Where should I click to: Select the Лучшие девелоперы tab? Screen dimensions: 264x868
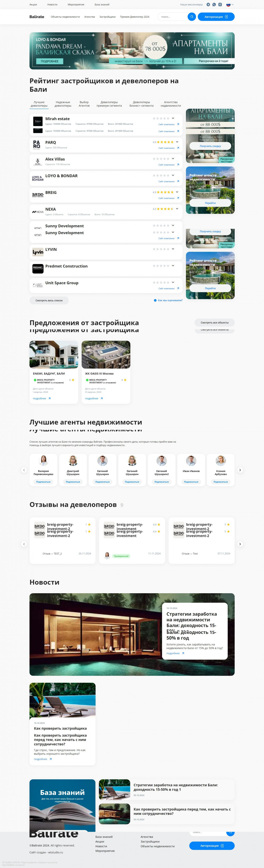click(x=39, y=104)
